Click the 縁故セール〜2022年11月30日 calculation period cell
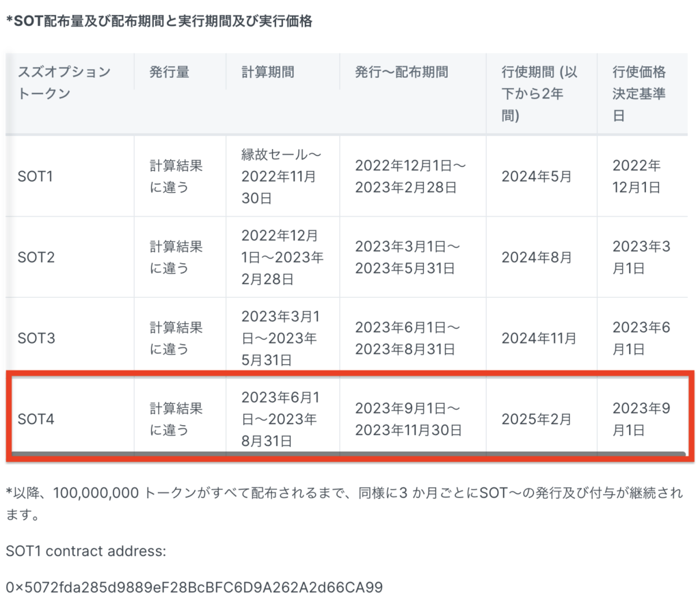 pos(280,176)
